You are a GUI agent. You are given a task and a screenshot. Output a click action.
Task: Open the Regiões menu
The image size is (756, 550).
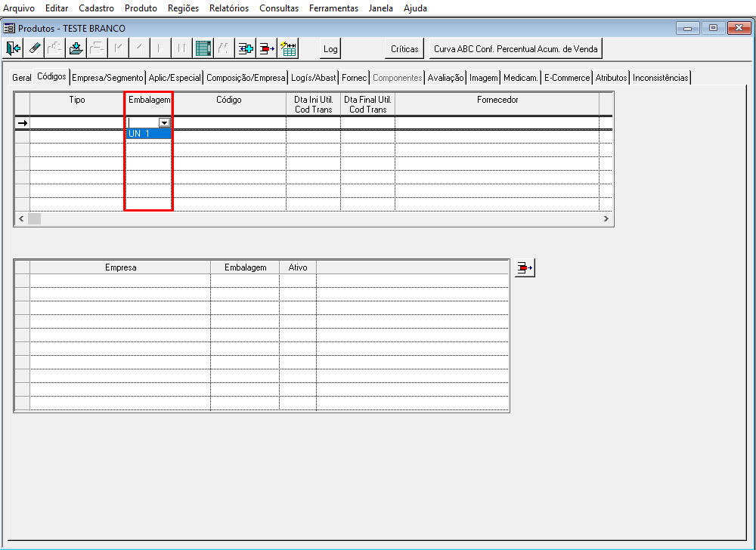point(183,8)
